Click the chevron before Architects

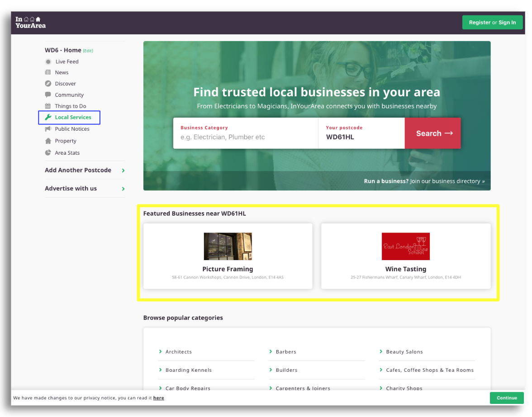161,351
